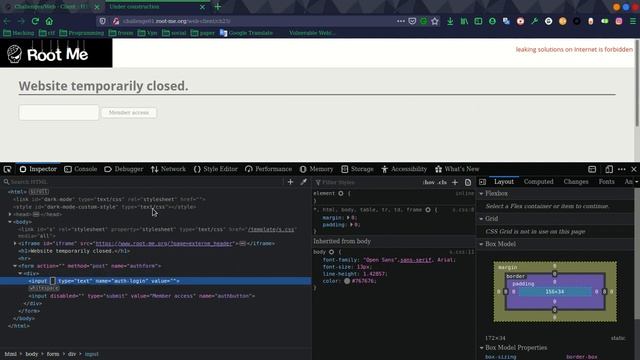Focus the Filter Styles field
This screenshot has height=360, width=640.
pos(367,182)
